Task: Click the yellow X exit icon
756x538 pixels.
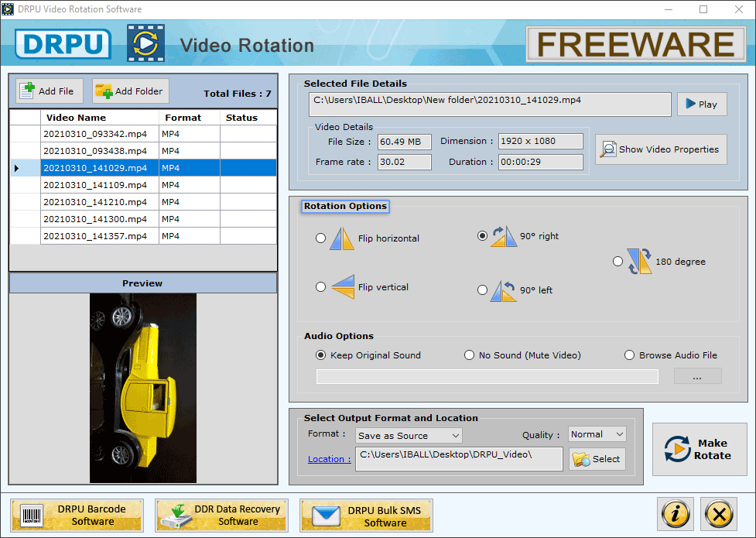Action: tap(719, 514)
